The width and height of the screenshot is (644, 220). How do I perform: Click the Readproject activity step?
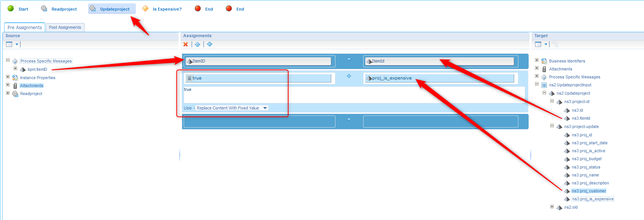click(64, 9)
